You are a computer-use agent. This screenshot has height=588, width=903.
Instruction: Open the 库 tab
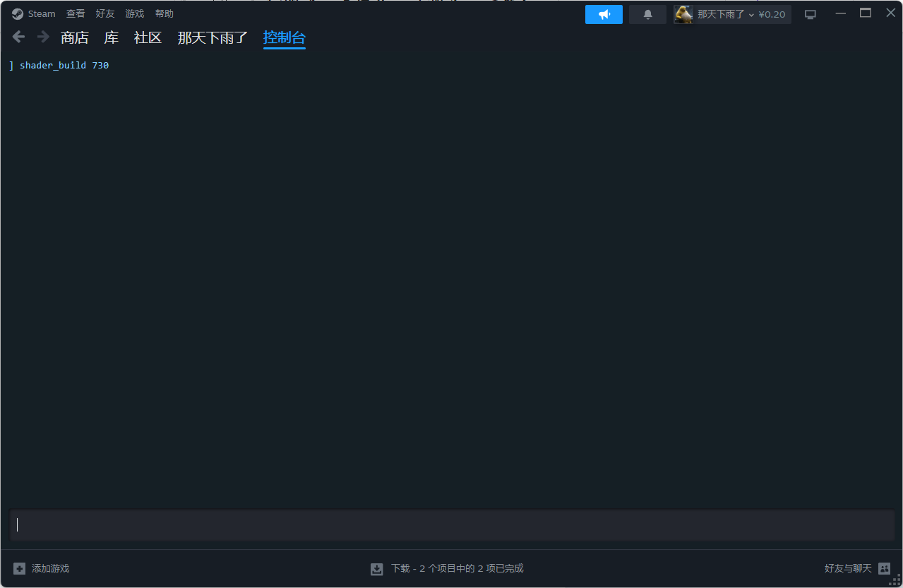[x=112, y=37]
